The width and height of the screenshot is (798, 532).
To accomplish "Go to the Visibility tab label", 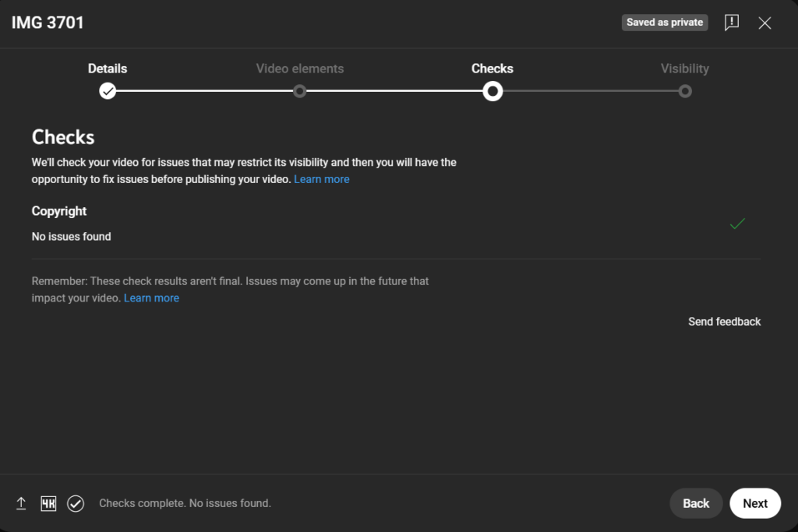I will pos(685,69).
